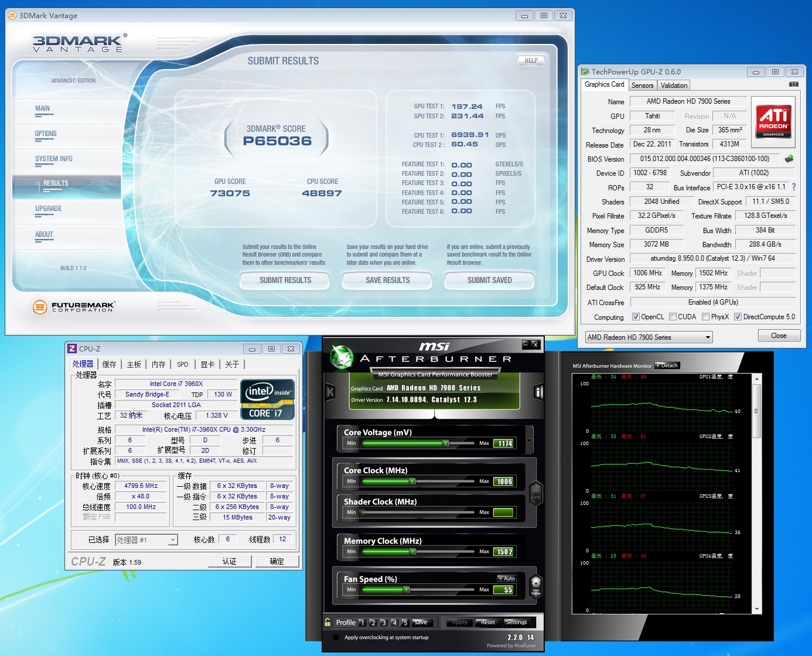Toggle the OpenCL checkbox in GPU-Z
812x656 pixels.
click(x=636, y=317)
